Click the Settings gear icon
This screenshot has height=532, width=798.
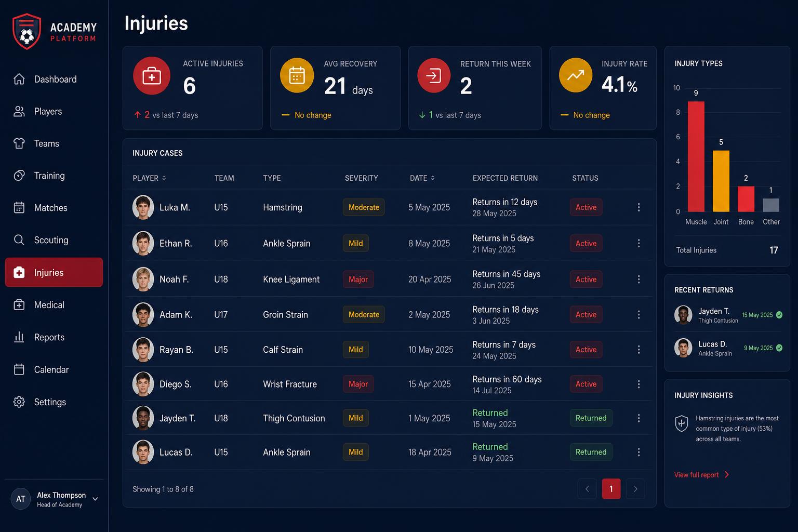(19, 402)
